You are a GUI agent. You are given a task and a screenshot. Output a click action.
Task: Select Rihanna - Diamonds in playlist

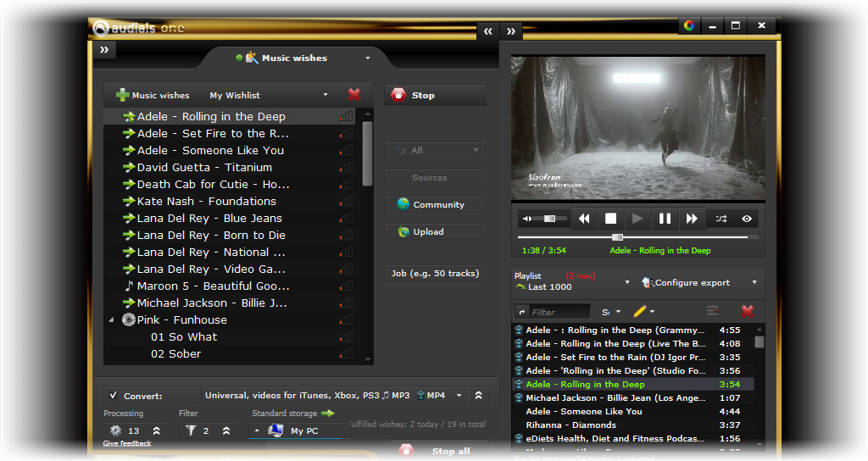click(x=632, y=425)
